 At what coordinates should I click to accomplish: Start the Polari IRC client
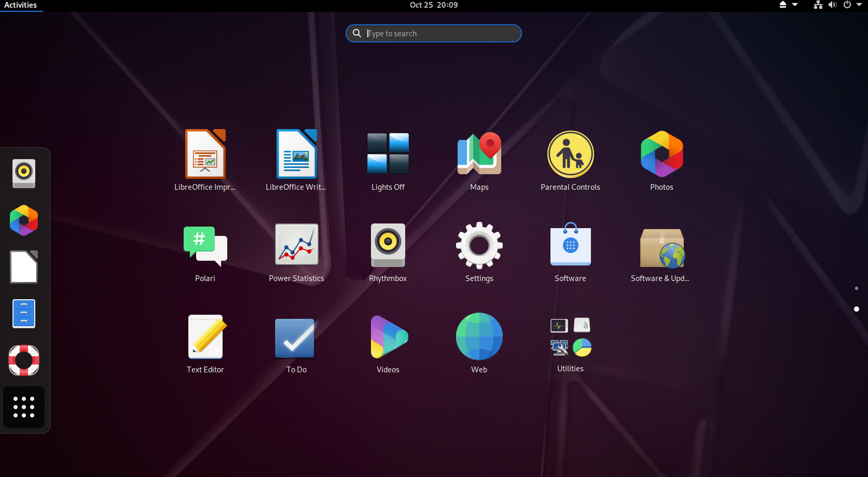tap(205, 245)
